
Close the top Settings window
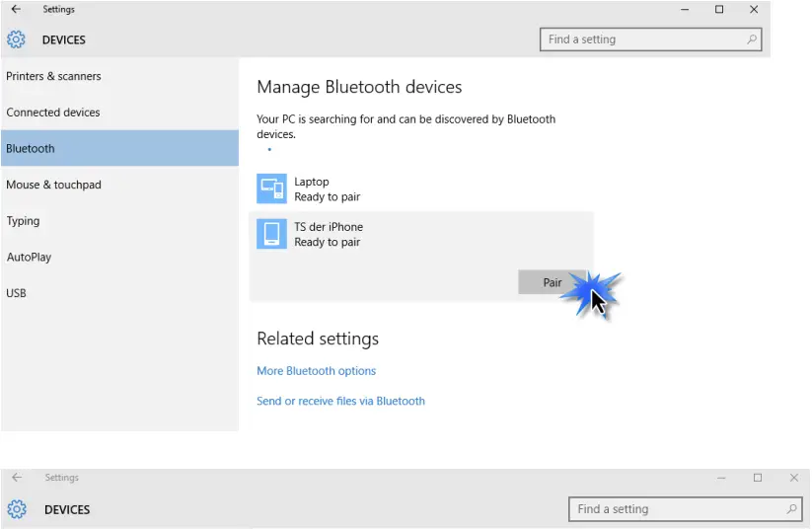pyautogui.click(x=754, y=9)
